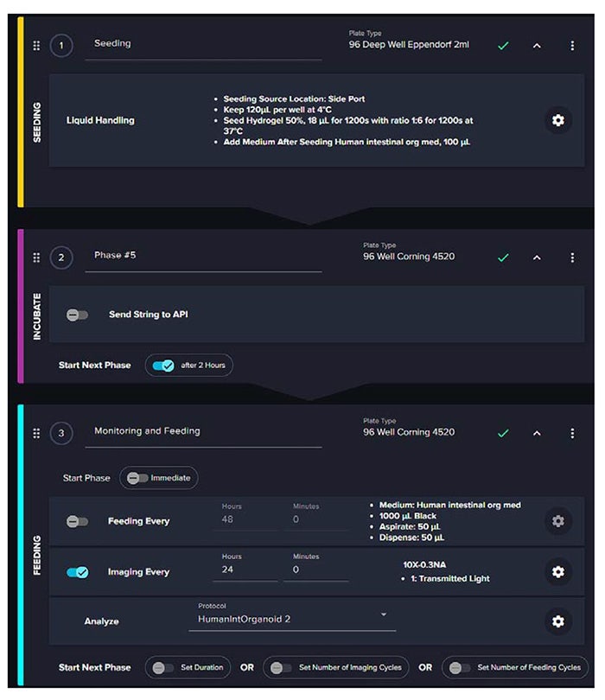Open Liquid Handling settings gear in Seeding
This screenshot has height=700, width=605.
point(558,120)
